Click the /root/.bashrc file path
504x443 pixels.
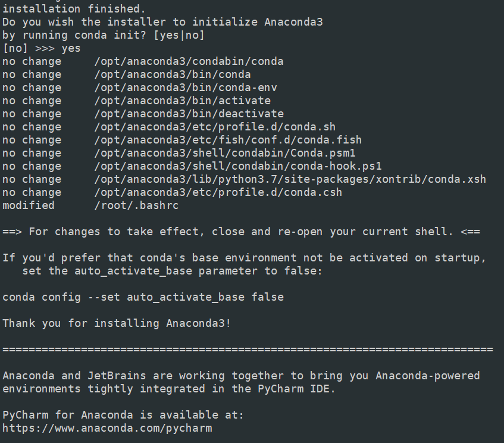point(136,205)
